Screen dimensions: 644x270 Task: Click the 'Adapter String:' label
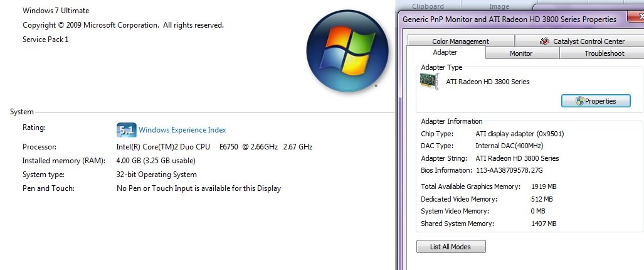(444, 158)
